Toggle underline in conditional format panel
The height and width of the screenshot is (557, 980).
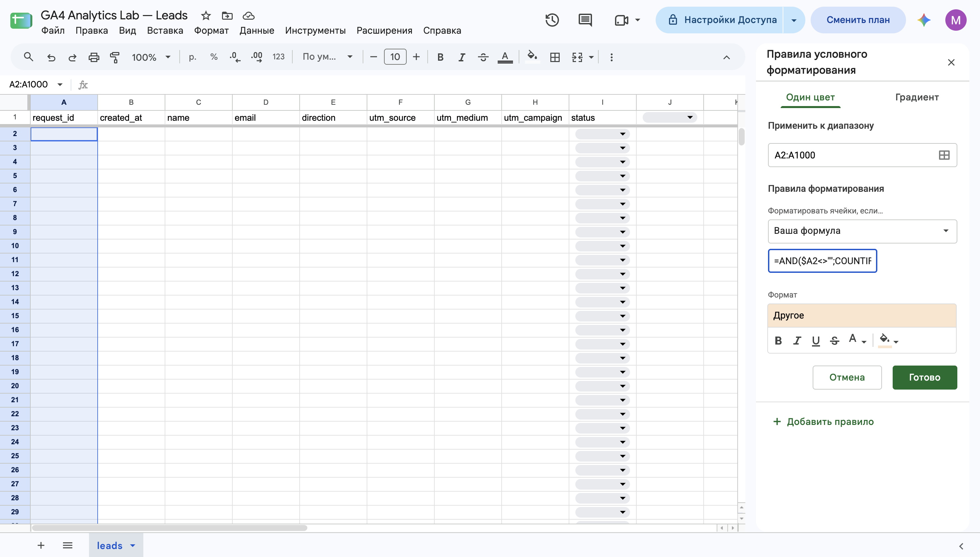tap(816, 341)
